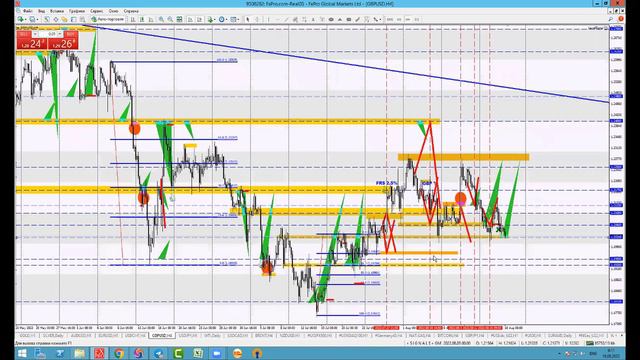
Task: Select the active GBPUSD,H4 chart tab
Action: 162,336
